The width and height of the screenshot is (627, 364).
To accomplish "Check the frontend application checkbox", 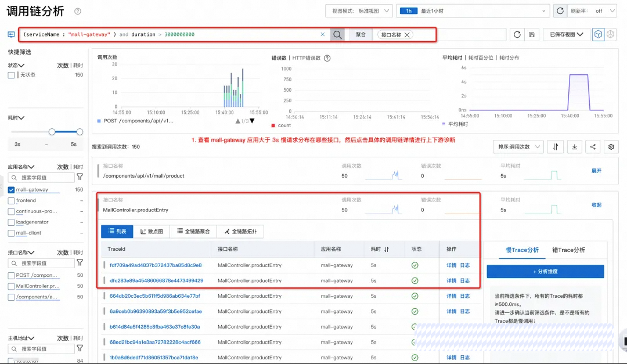I will click(11, 201).
